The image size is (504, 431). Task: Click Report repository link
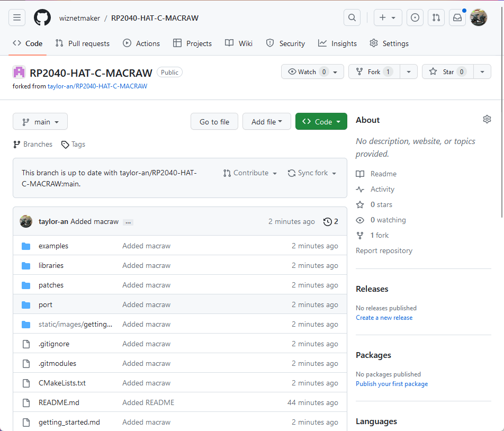[x=384, y=250]
